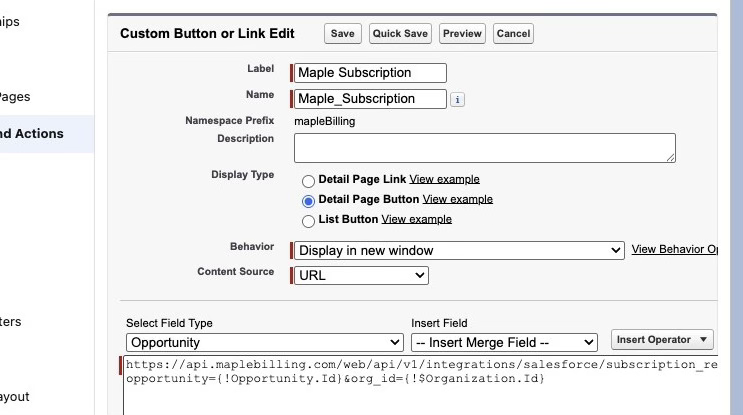The image size is (743, 415).
Task: View example for List Button
Action: [x=416, y=219]
